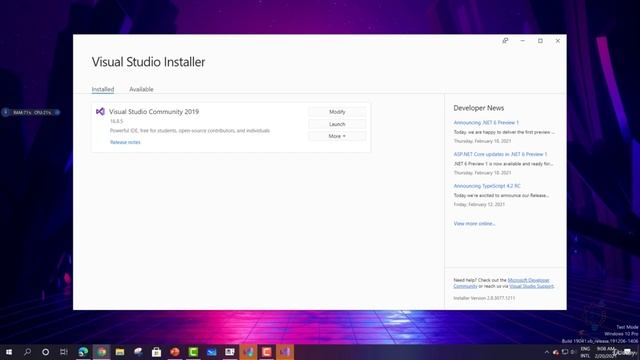Click the Visual Studio Community 2019 logo icon
This screenshot has height=360, width=640.
(100, 111)
